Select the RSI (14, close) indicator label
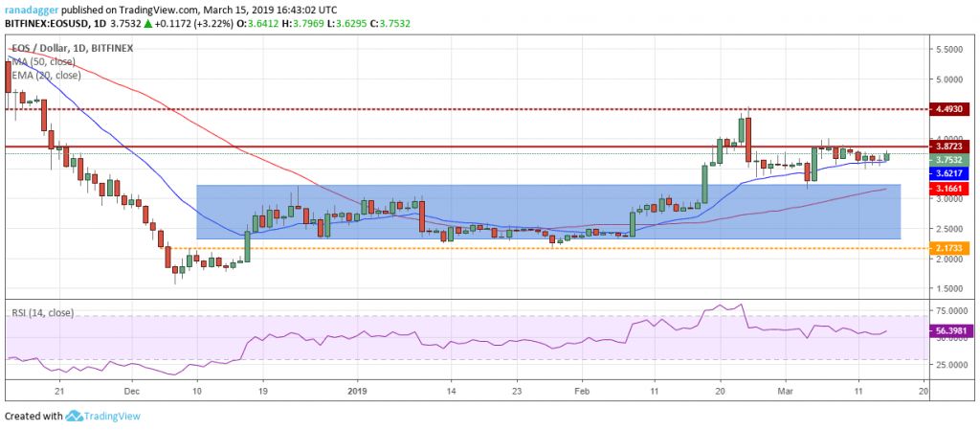Image resolution: width=980 pixels, height=430 pixels. click(43, 312)
